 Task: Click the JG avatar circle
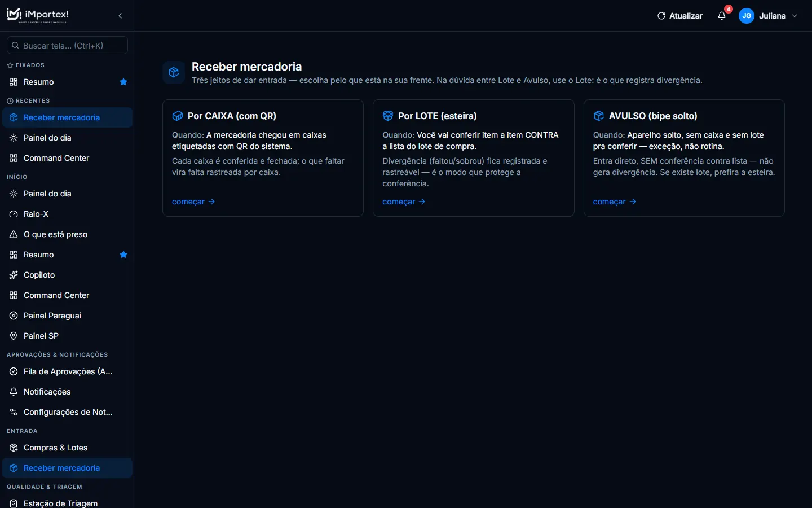pos(747,16)
